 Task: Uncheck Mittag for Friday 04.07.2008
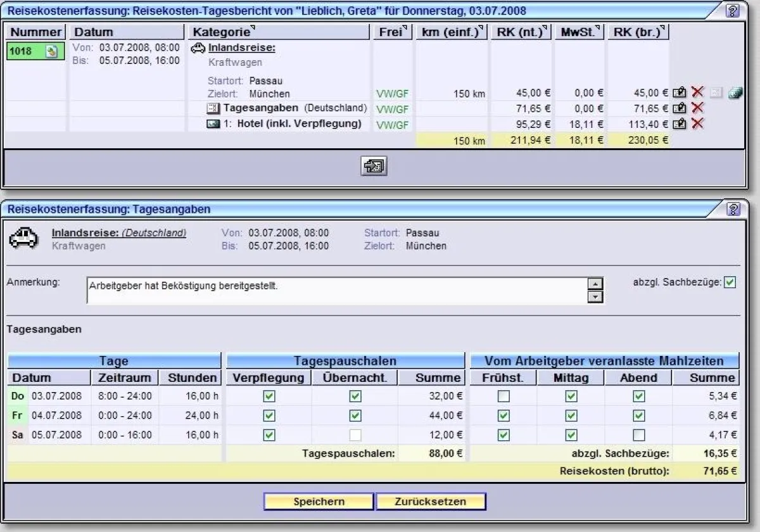pos(571,416)
